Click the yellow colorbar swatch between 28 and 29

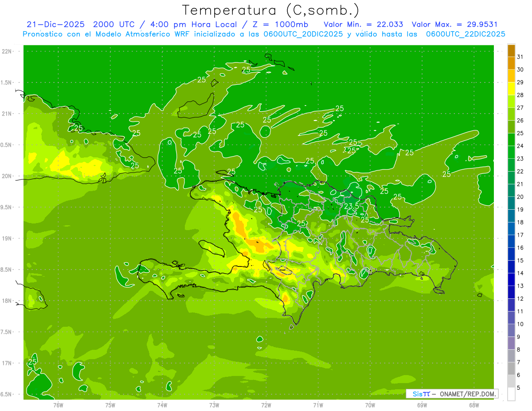511,89
